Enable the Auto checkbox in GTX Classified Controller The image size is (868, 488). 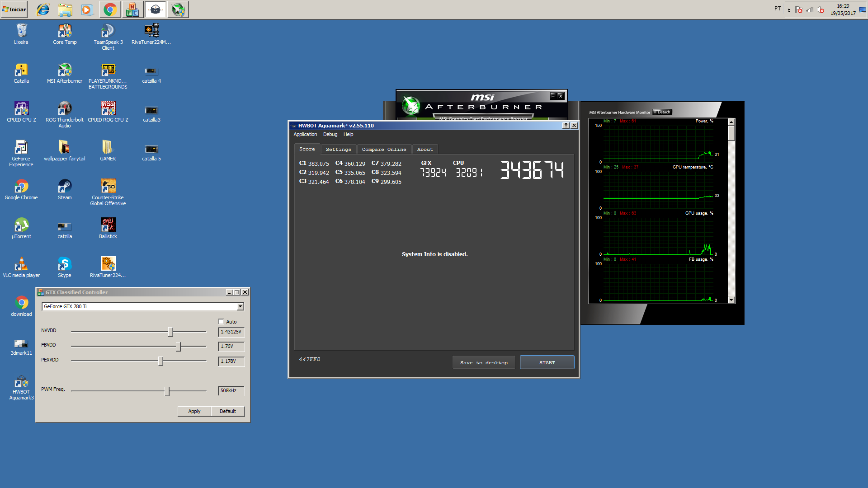(222, 321)
